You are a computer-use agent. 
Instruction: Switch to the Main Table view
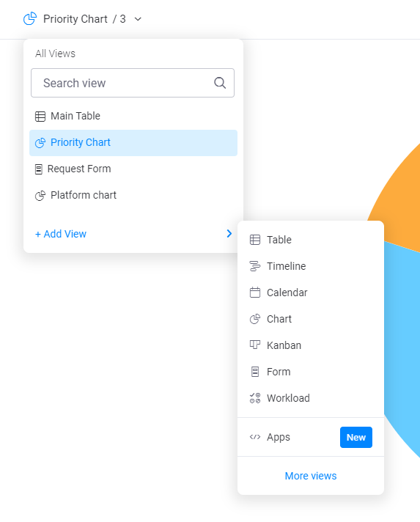(x=133, y=116)
